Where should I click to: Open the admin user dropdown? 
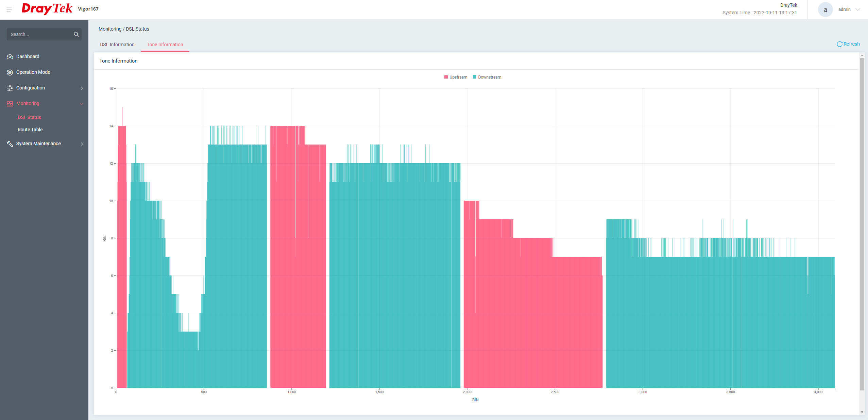(x=857, y=10)
